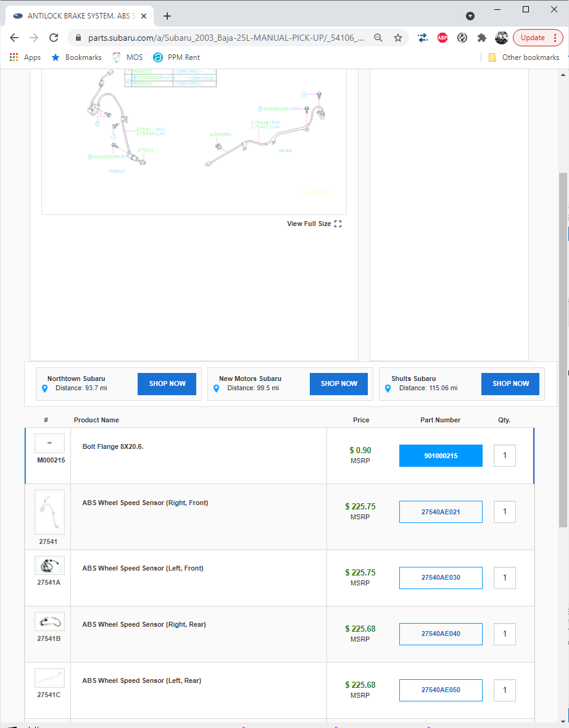This screenshot has height=728, width=569.
Task: Open the Extensions puzzle piece menu
Action: pyautogui.click(x=482, y=38)
